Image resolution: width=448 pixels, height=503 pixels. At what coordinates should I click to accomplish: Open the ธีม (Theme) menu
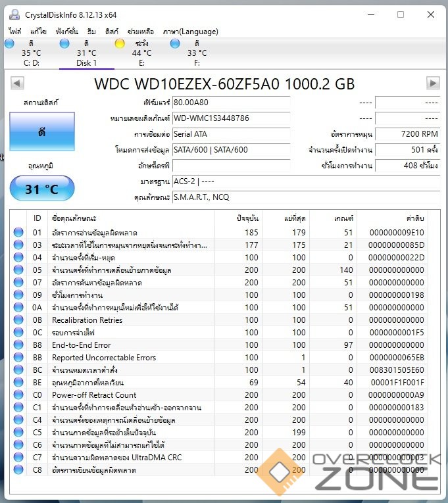point(91,32)
